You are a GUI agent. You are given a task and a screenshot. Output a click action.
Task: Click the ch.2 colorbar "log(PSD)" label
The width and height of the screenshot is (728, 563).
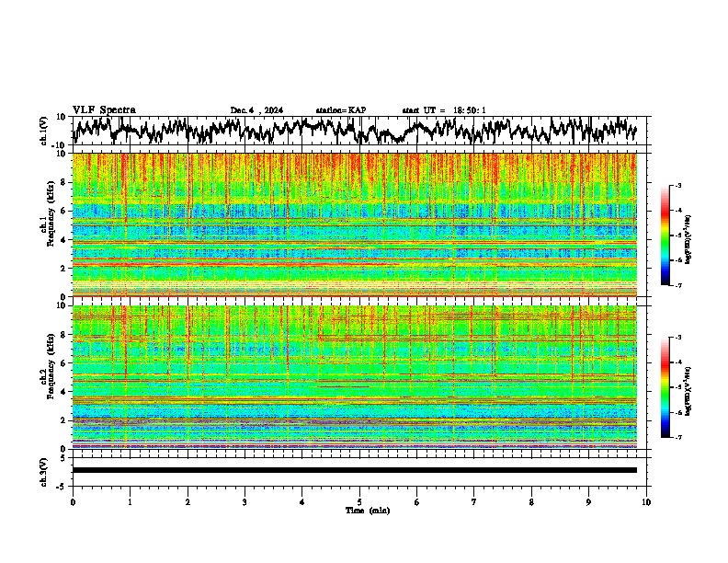pyautogui.click(x=688, y=391)
